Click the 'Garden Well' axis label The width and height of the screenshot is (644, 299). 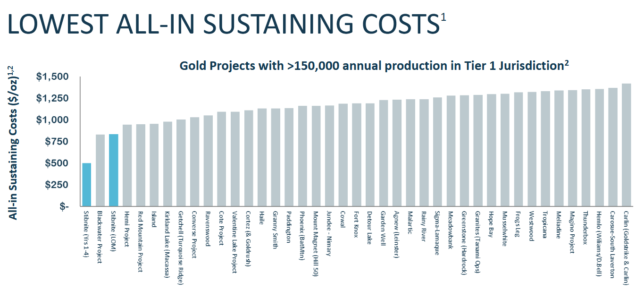(x=383, y=229)
